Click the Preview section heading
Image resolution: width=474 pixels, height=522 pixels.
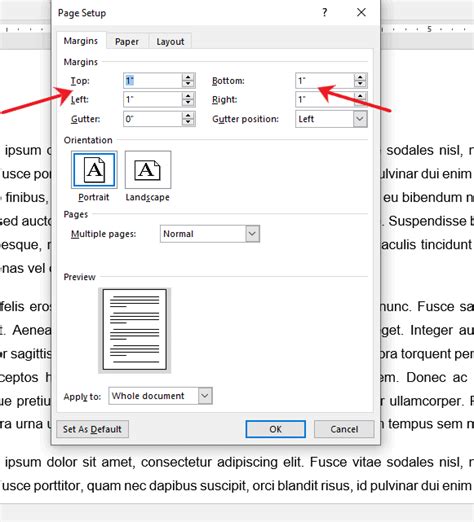79,277
